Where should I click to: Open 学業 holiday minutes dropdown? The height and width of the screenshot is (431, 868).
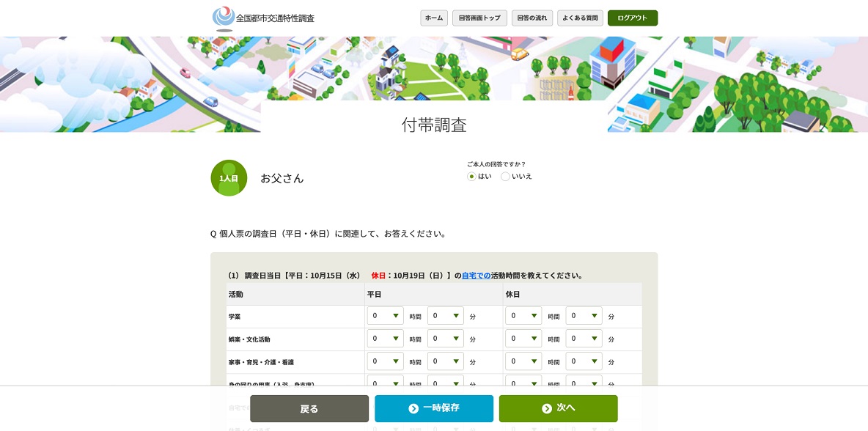584,316
